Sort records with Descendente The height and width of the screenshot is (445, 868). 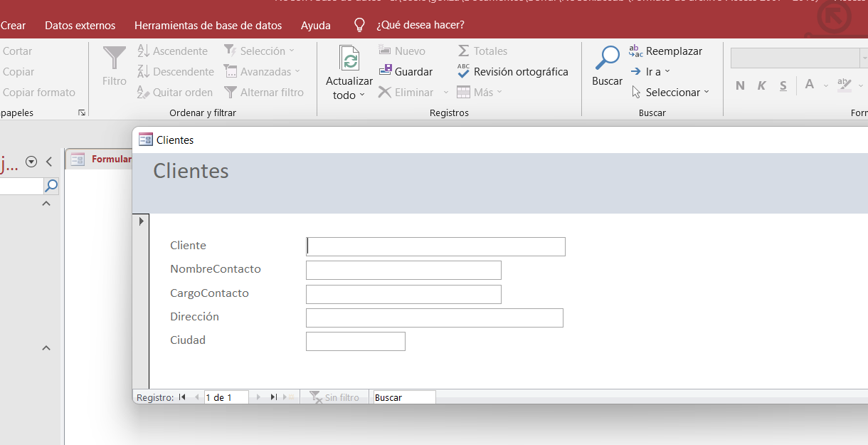click(175, 71)
